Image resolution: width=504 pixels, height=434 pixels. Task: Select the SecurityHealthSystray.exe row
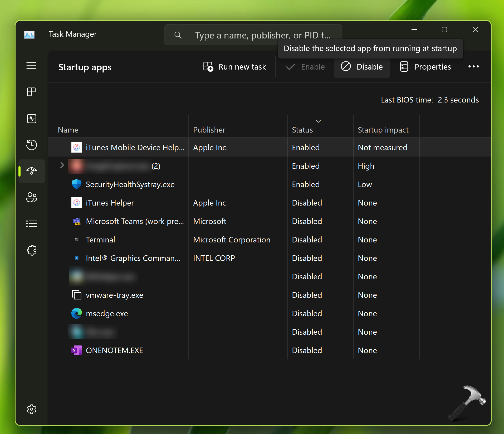pyautogui.click(x=130, y=184)
